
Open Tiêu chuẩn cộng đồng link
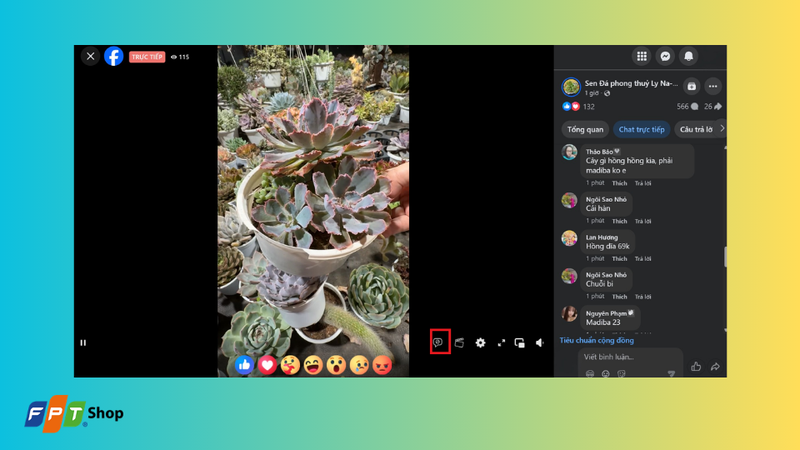point(596,340)
